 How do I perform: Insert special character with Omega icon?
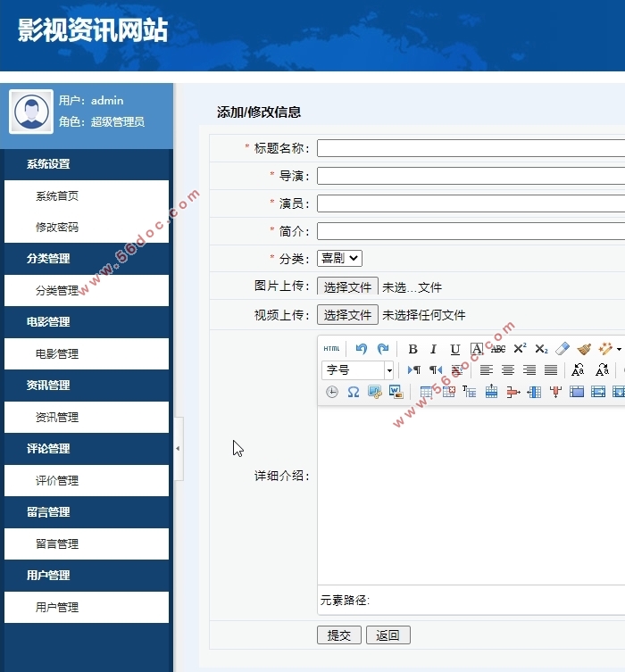[354, 392]
